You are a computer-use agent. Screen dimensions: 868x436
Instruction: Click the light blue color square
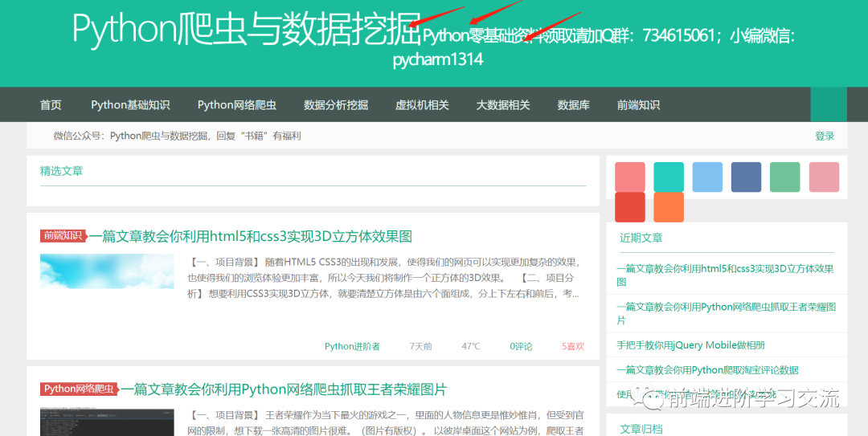point(707,177)
